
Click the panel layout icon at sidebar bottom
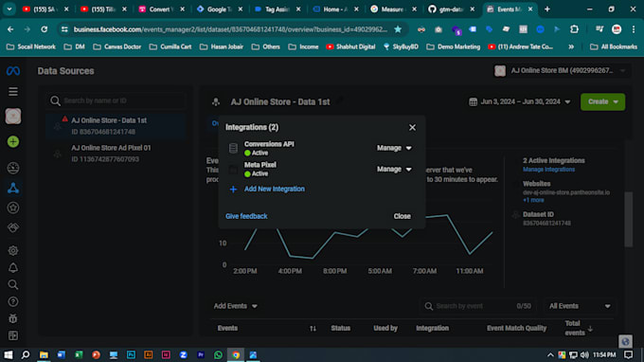point(13,335)
